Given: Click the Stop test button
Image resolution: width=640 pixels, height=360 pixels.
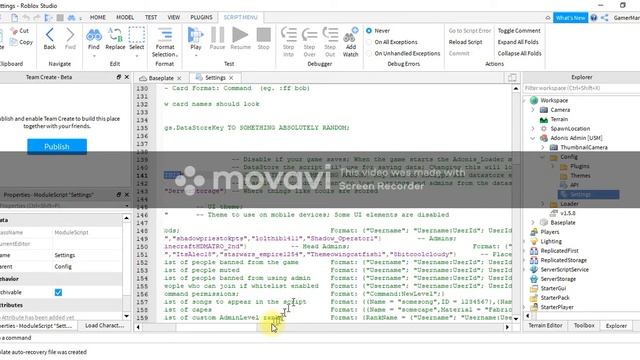Looking at the screenshot, I should click(x=264, y=35).
